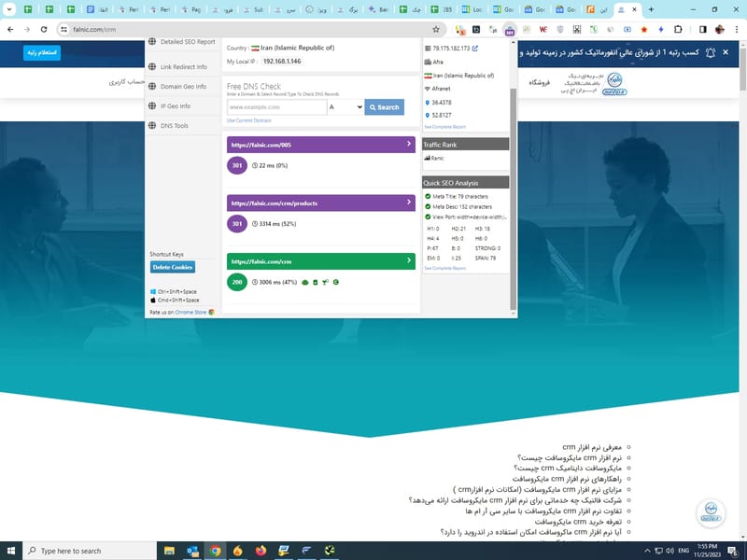Click the last green circle icon after 3006 ms
747x560 pixels.
(336, 283)
